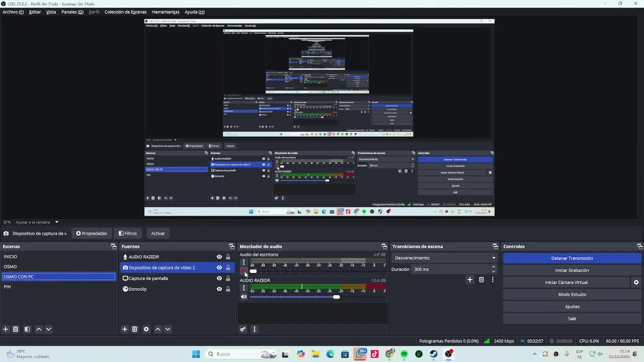The image size is (644, 362).
Task: Open Ajustes settings button
Action: [x=572, y=307]
